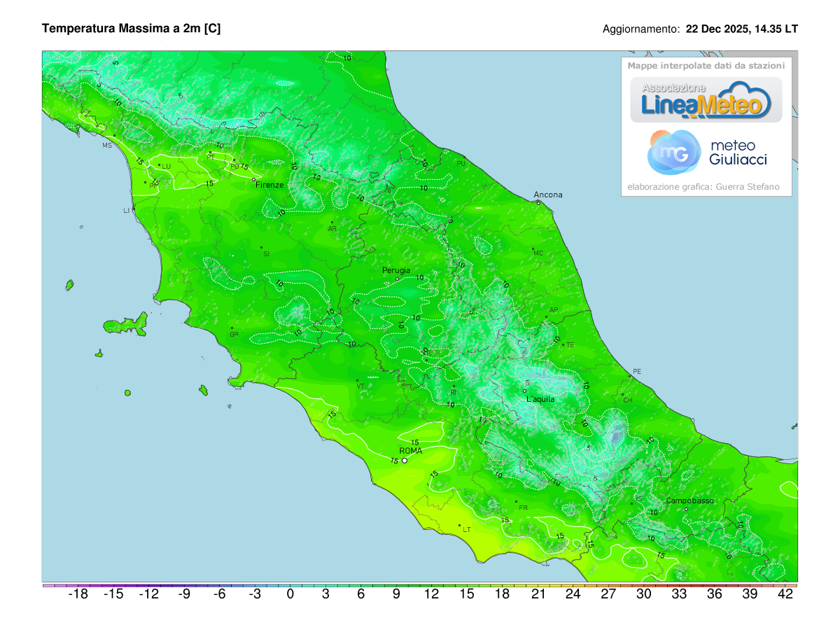Click the ROMA station marker

(x=404, y=460)
